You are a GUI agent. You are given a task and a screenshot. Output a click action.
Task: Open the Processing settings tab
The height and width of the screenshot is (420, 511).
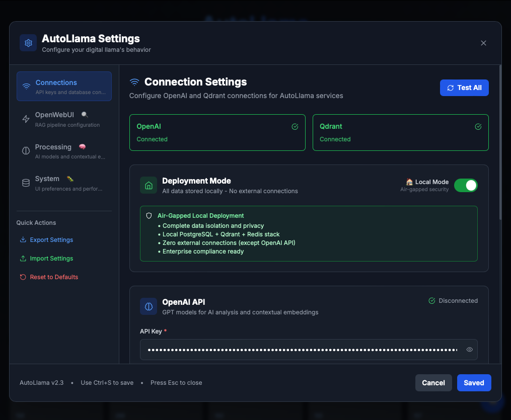pos(64,151)
